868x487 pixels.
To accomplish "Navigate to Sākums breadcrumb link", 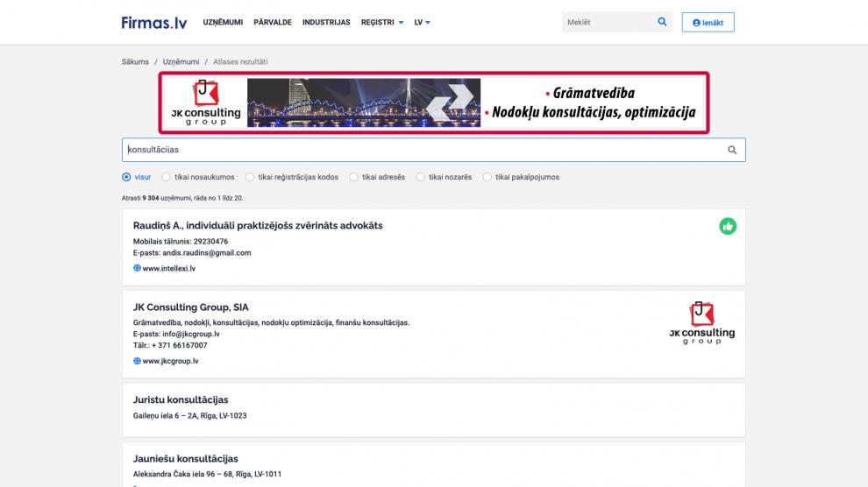I will coord(135,62).
